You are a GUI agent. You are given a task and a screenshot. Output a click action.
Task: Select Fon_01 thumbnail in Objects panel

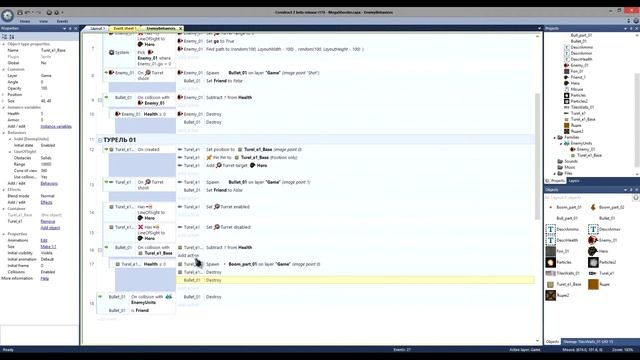551,251
